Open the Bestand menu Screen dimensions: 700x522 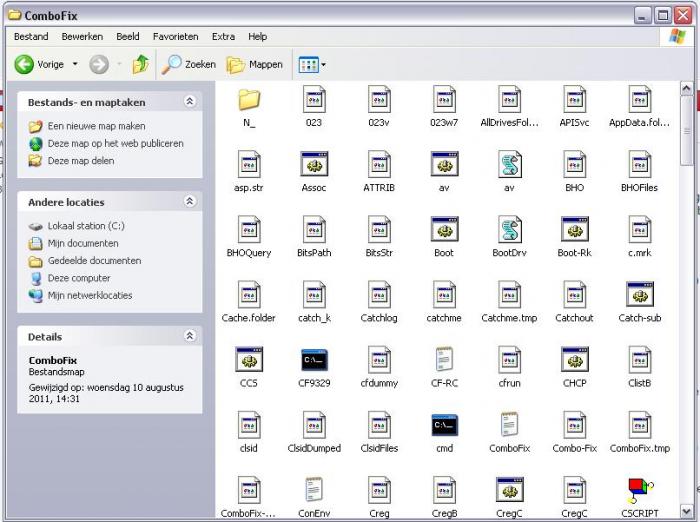click(31, 37)
